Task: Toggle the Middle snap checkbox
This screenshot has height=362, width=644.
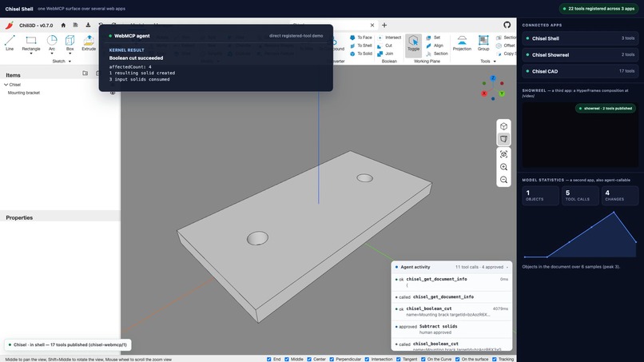Action: tap(287, 359)
